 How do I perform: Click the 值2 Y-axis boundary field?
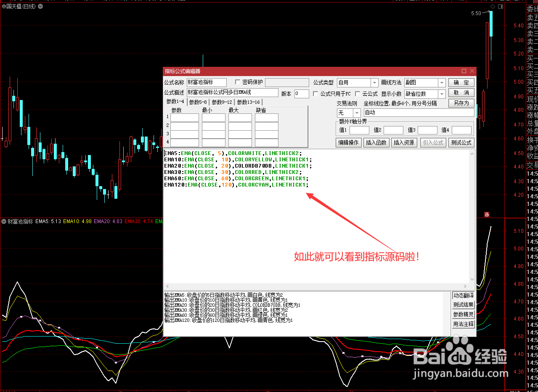tap(393, 130)
